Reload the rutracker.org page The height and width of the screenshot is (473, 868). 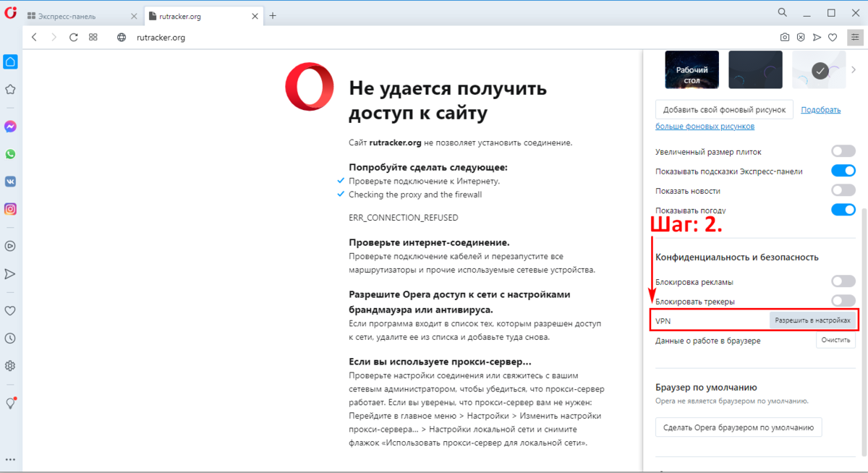pos(73,37)
